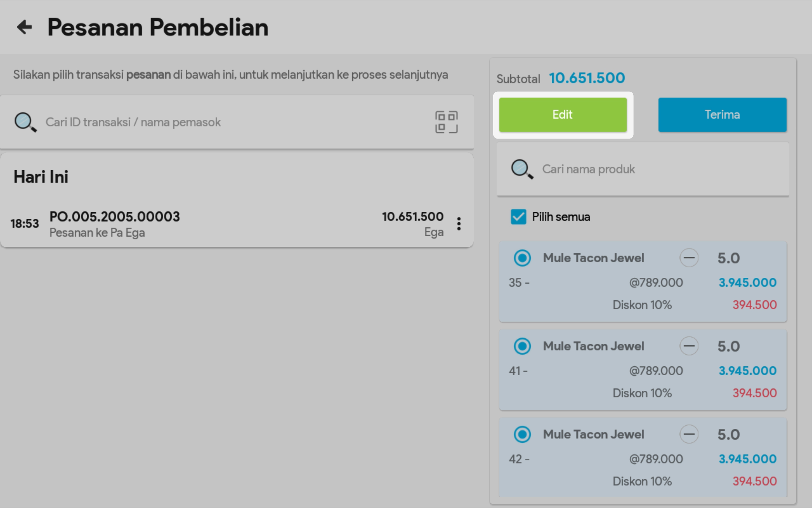Click the product search magnifier icon
Image resolution: width=812 pixels, height=508 pixels.
522,169
